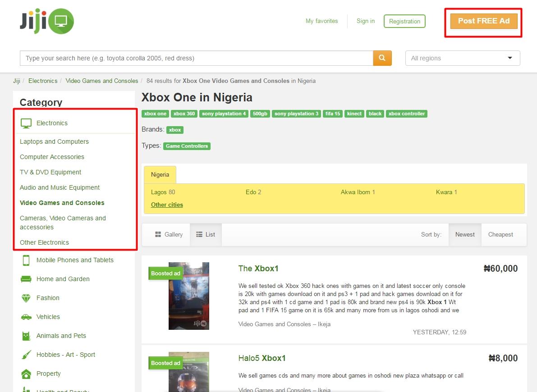
Task: Switch to Gallery view
Action: click(x=169, y=234)
